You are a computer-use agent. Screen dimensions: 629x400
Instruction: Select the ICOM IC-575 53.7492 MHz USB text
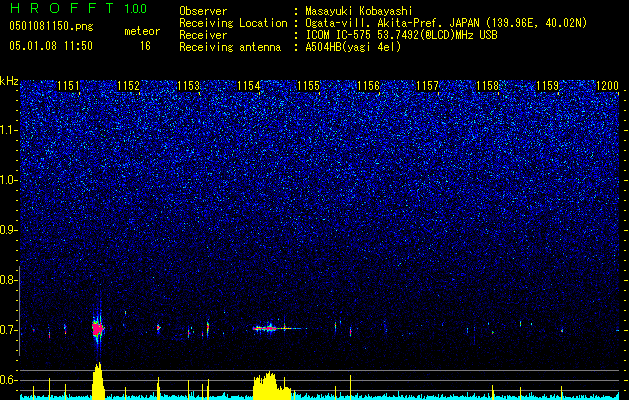(401, 35)
